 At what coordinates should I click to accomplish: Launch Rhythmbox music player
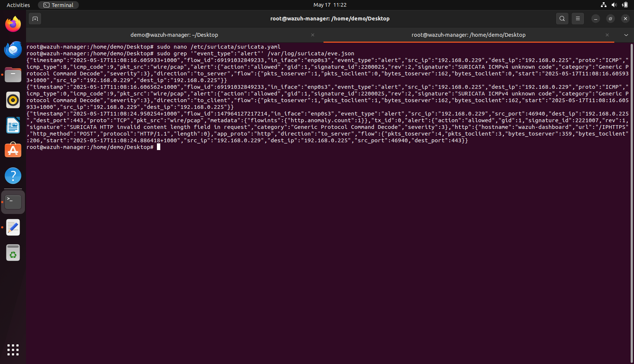(x=13, y=100)
